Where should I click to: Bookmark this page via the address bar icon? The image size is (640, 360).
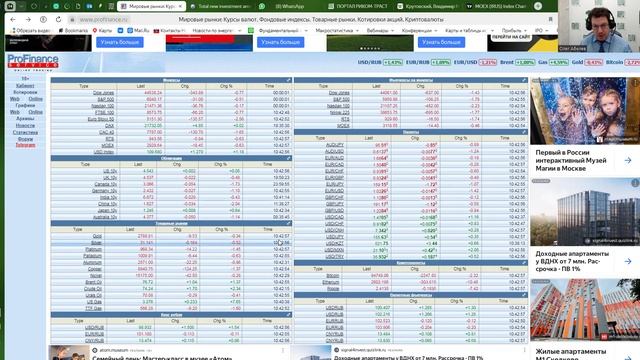[x=550, y=19]
